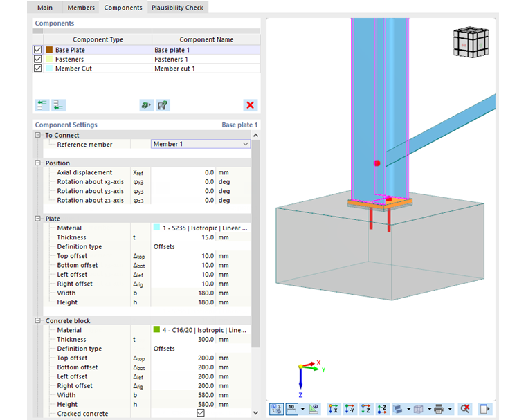Switch to the Main tab

click(45, 8)
